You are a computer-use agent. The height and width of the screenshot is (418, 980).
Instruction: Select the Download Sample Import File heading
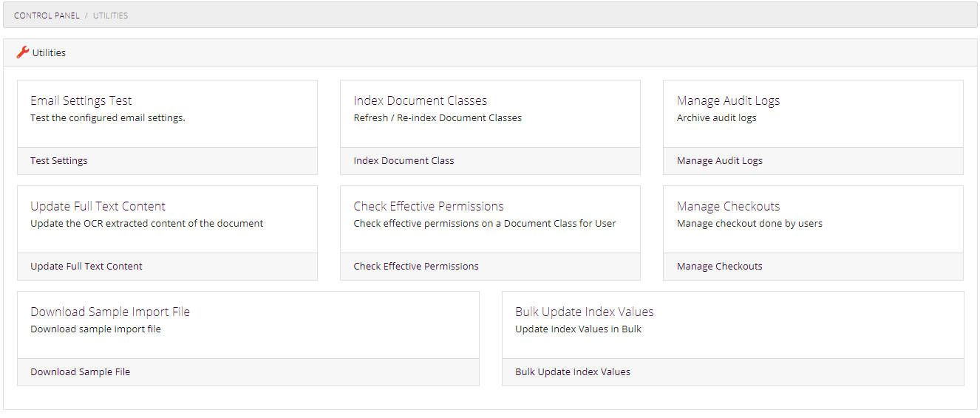click(110, 312)
